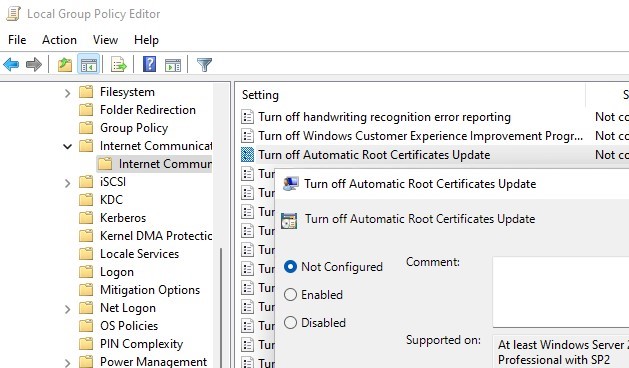This screenshot has width=629, height=368.
Task: Click the blue Back arrow in toolbar
Action: click(x=11, y=64)
